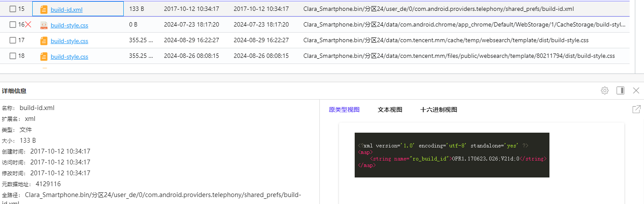Click path cell containing com.android.chrome
Screen dimensions: 644x204
coord(464,24)
